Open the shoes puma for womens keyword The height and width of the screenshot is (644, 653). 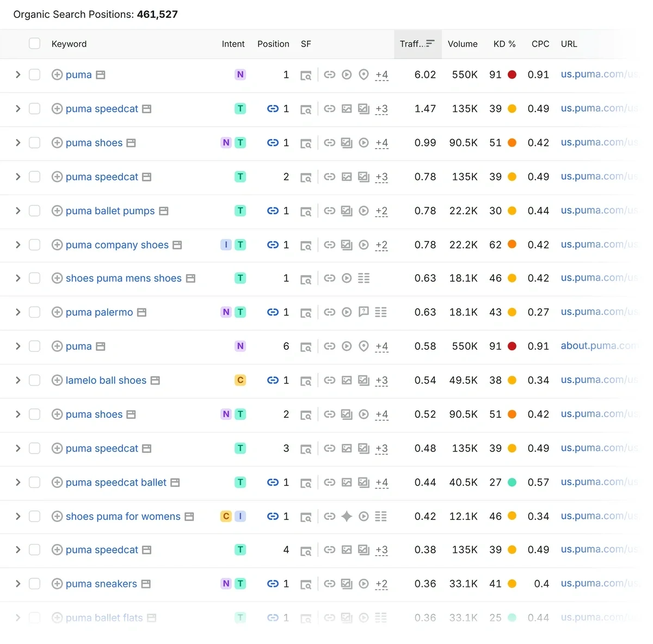click(x=123, y=516)
